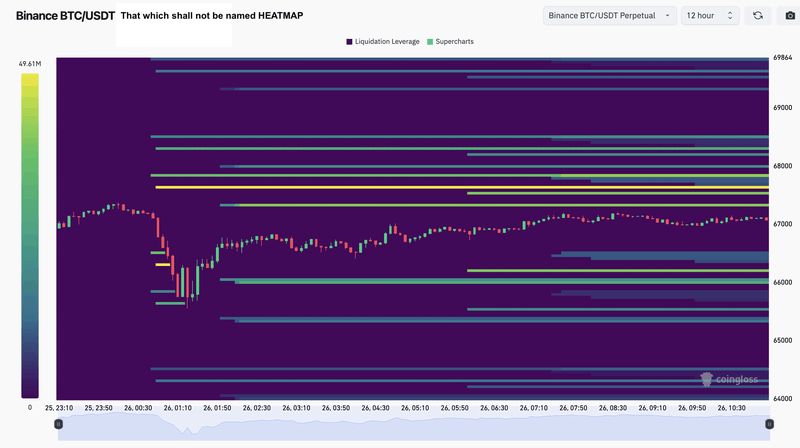This screenshot has width=800, height=448.
Task: Click the 67000 price axis label
Action: 783,224
